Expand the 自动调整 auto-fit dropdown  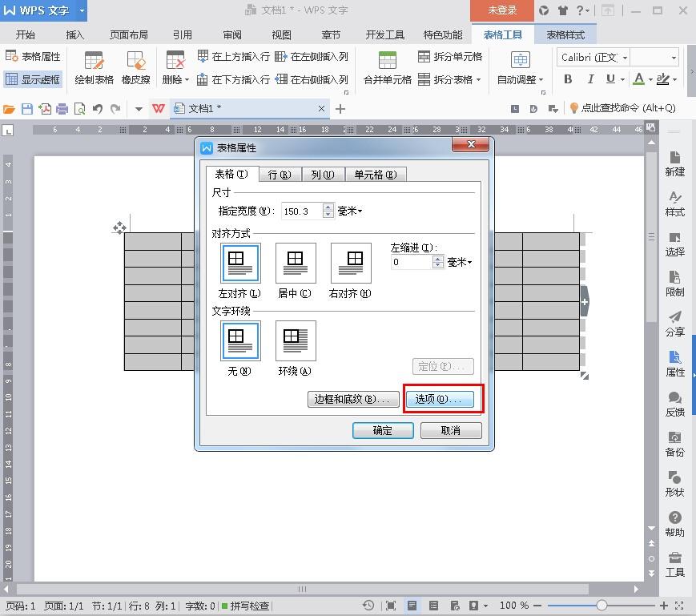point(521,79)
